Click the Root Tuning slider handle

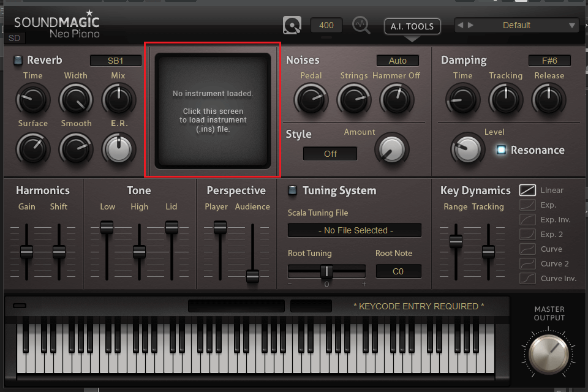(x=326, y=271)
